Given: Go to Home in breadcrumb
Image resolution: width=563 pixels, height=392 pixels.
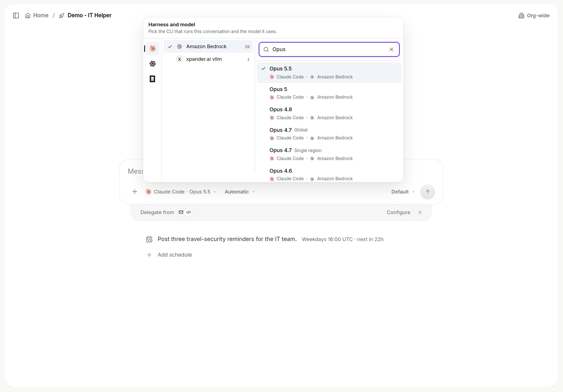Looking at the screenshot, I should (x=37, y=15).
